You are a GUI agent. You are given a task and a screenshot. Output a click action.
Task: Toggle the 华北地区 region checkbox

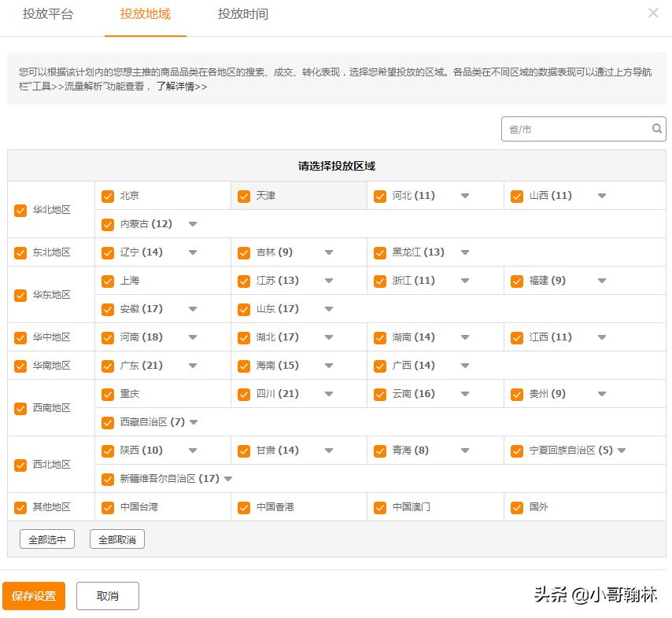tap(20, 210)
